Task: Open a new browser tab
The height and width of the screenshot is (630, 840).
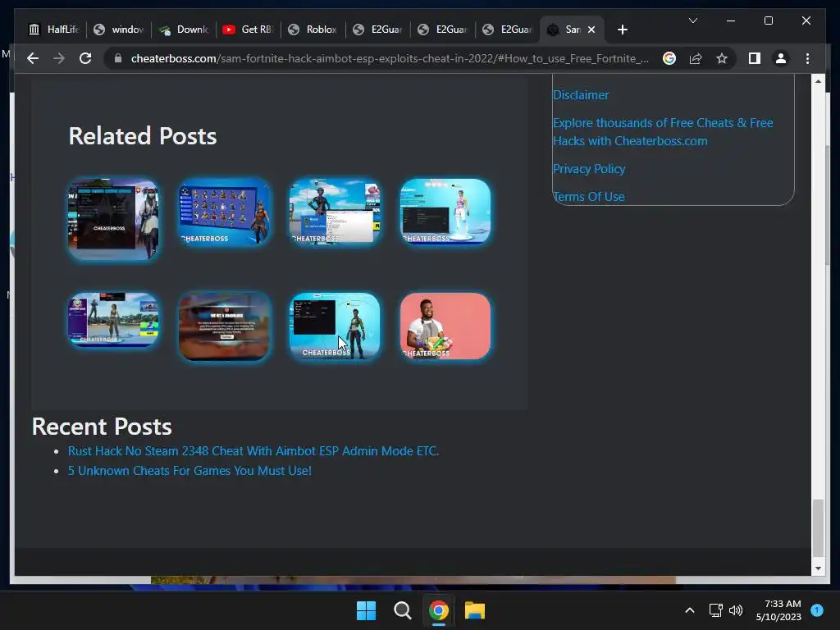Action: pos(622,30)
